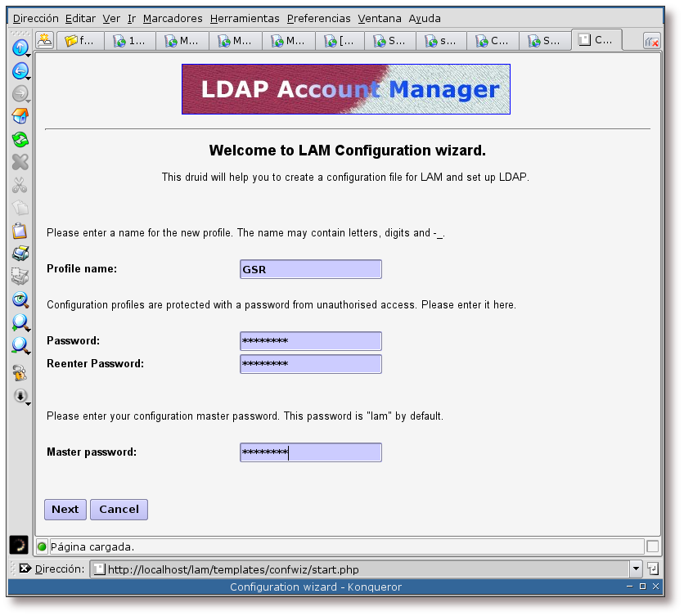Close the current tab using the tab-bar close icon

652,41
